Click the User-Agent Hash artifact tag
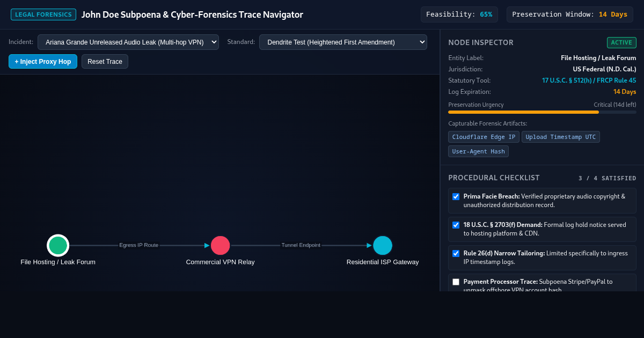 point(478,151)
